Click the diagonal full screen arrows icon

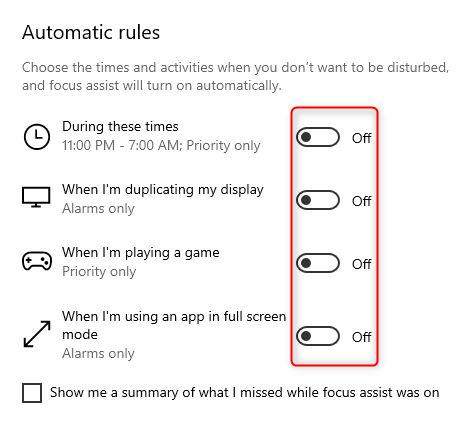tap(37, 334)
